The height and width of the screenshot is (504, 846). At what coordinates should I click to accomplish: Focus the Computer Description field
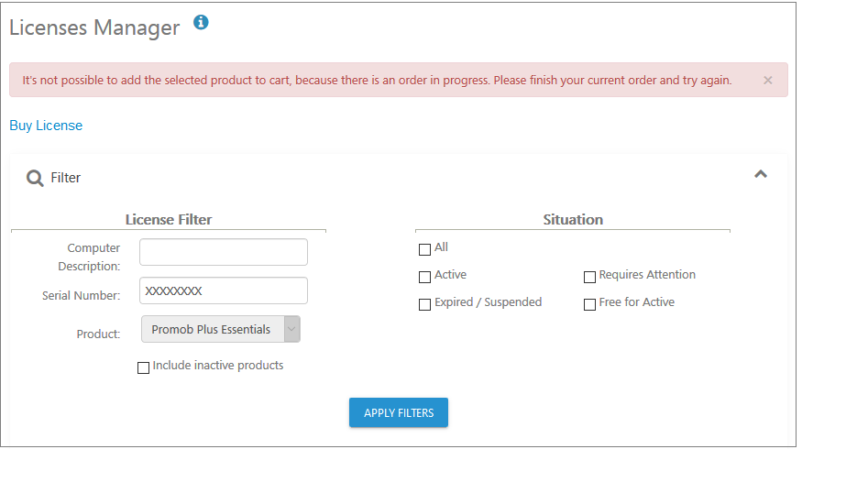[x=224, y=252]
